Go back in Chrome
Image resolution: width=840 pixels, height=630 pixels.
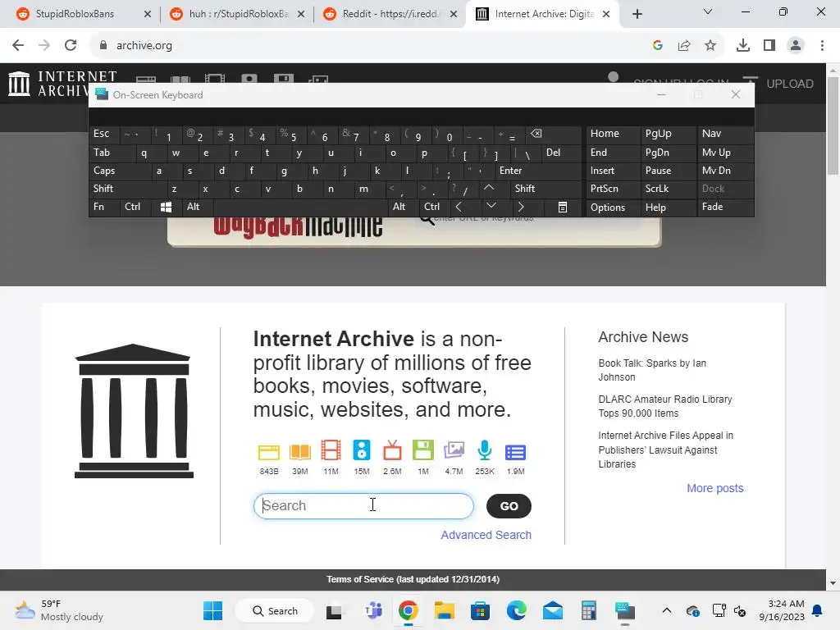pos(18,46)
